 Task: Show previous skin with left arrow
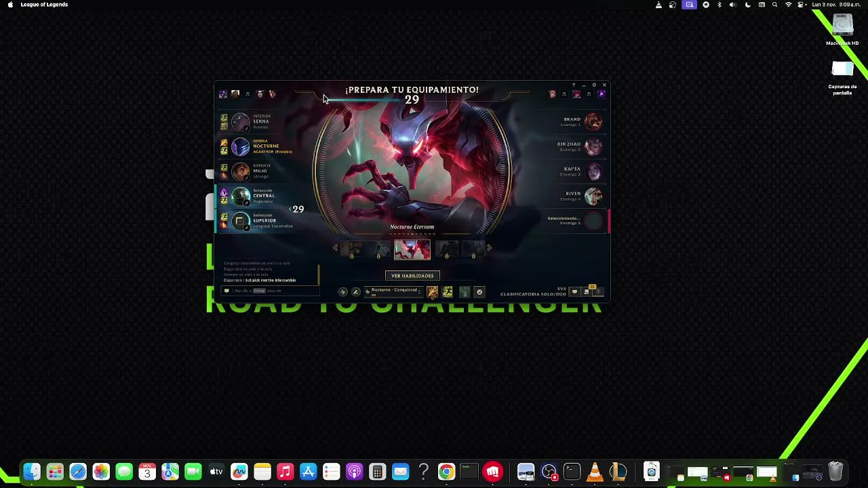335,248
